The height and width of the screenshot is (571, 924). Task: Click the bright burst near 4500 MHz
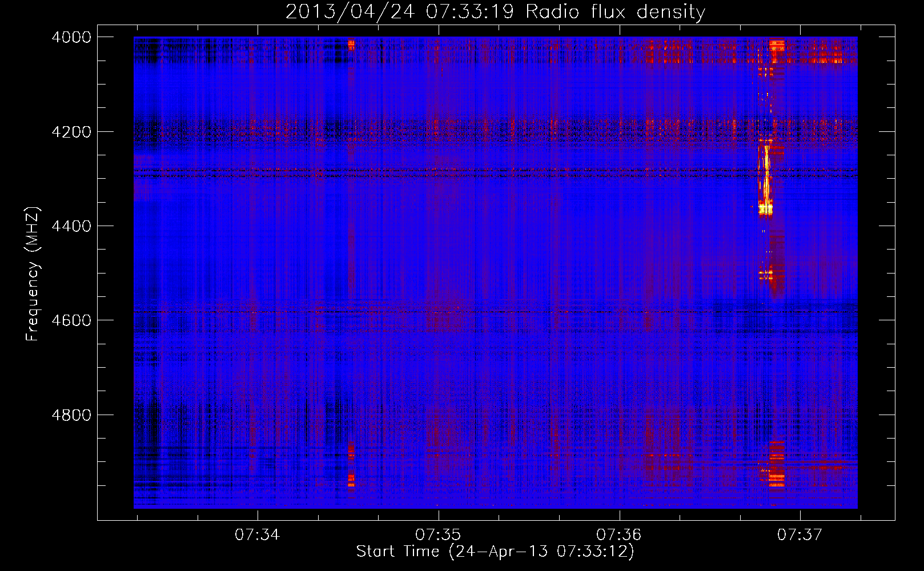tap(766, 274)
